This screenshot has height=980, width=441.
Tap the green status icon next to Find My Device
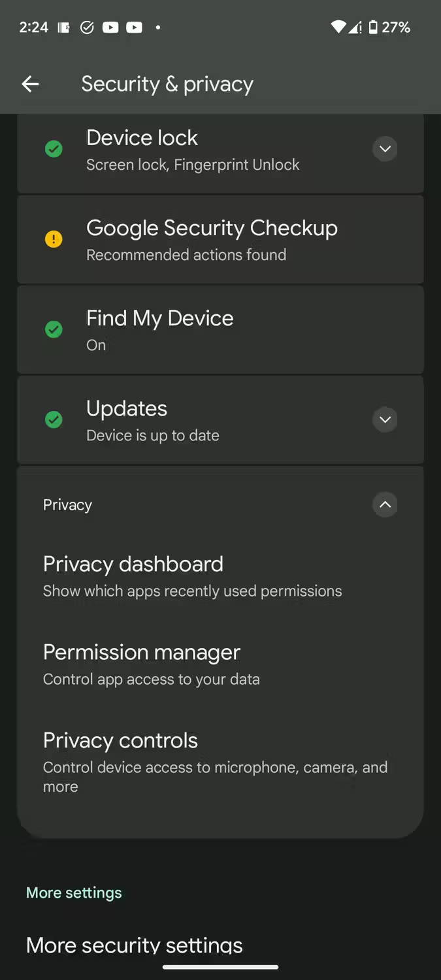pos(54,329)
